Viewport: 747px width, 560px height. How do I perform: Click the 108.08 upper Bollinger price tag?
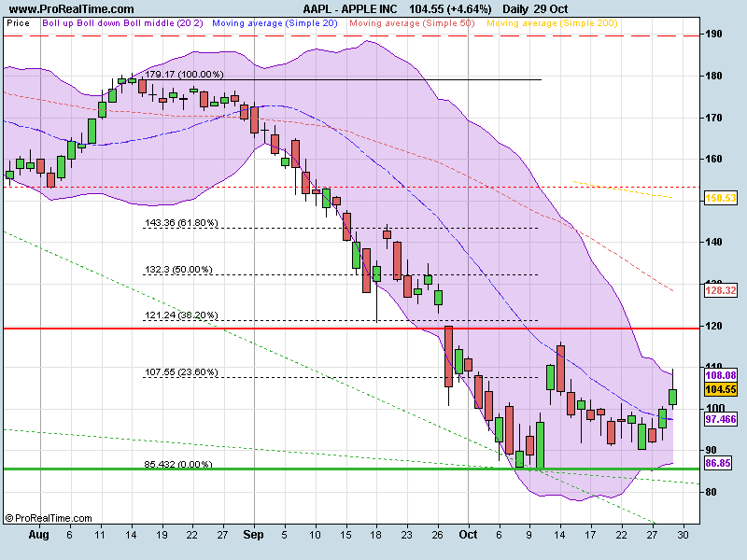click(720, 375)
